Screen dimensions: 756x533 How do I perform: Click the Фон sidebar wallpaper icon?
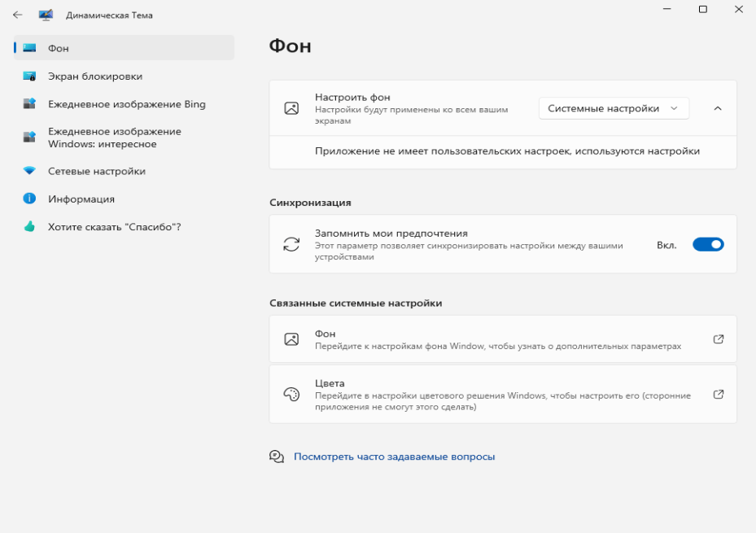click(x=29, y=48)
